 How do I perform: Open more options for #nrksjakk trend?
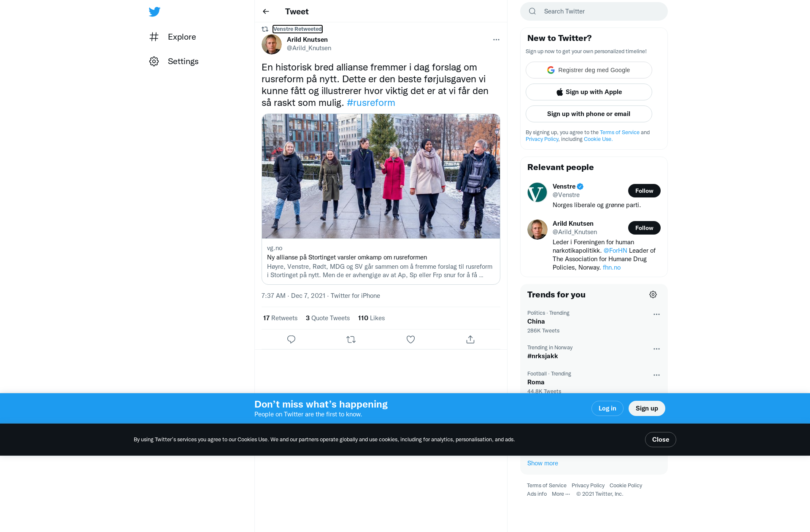coord(656,349)
